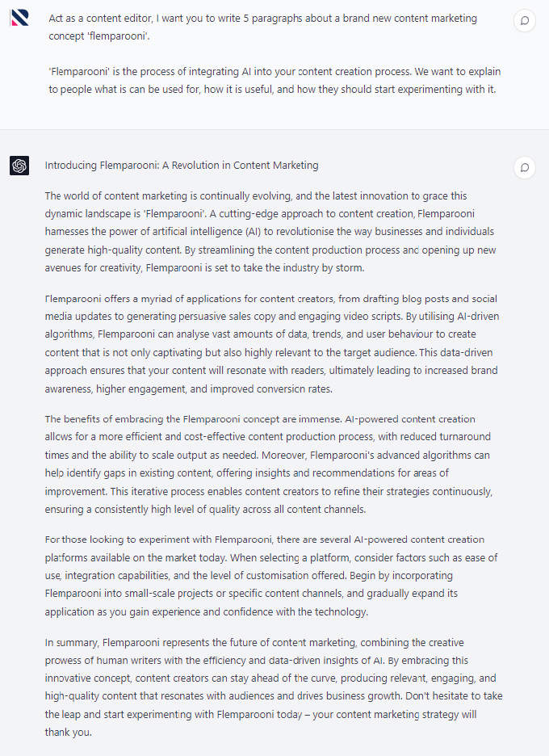The height and width of the screenshot is (756, 549).
Task: Click the ChatGPT logo avatar beside the response
Action: 19,166
